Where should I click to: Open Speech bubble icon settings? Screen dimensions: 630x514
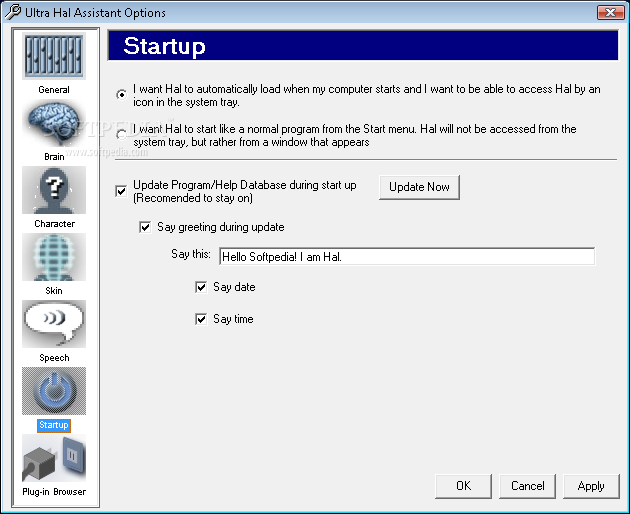click(x=54, y=324)
